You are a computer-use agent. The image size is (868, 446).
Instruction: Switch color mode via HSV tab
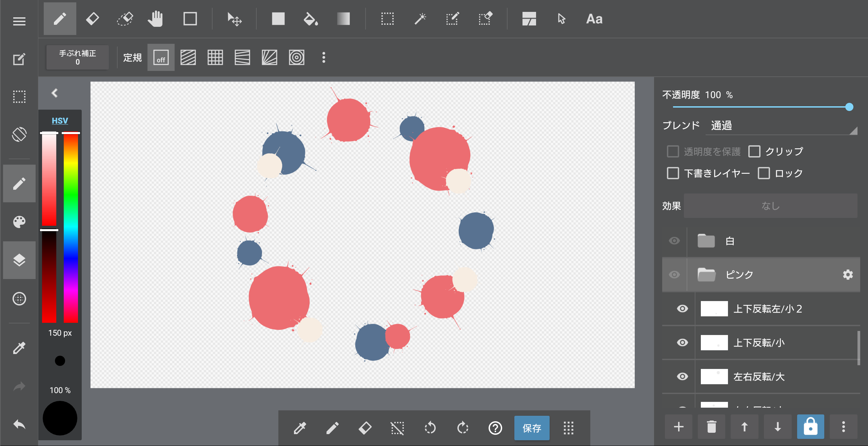60,120
